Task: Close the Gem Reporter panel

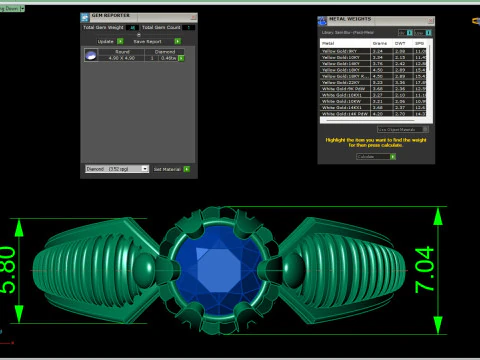Action: (193, 17)
